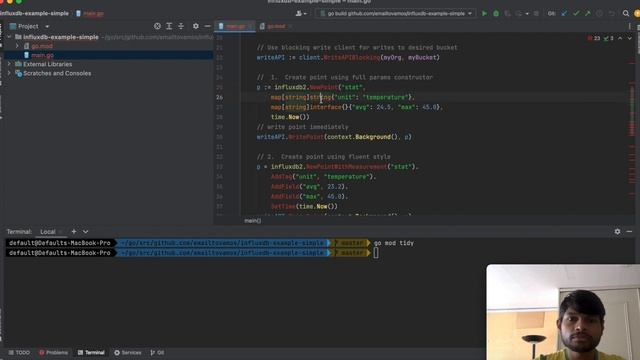The width and height of the screenshot is (640, 360).
Task: Switch to the main.go editor tab
Action: pos(235,26)
